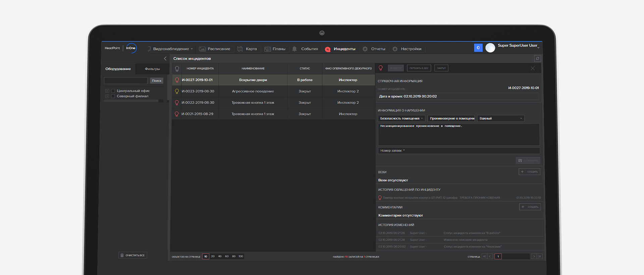Click the Настройки gear icon
This screenshot has width=644, height=275.
tap(395, 49)
